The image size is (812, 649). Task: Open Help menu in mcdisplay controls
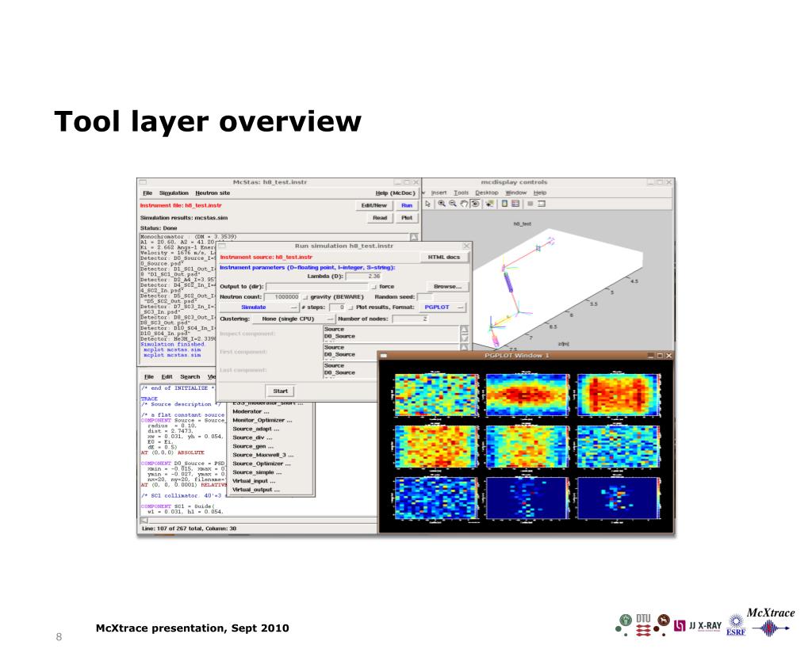click(539, 193)
